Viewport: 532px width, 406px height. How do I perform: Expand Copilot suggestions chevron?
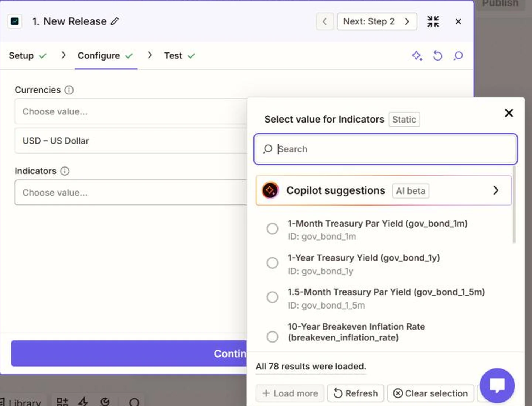496,190
